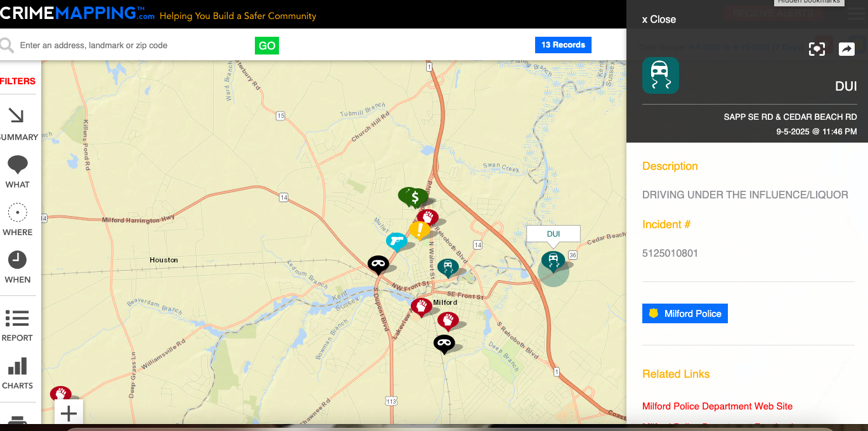
Task: Open the When clock filter
Action: [17, 266]
